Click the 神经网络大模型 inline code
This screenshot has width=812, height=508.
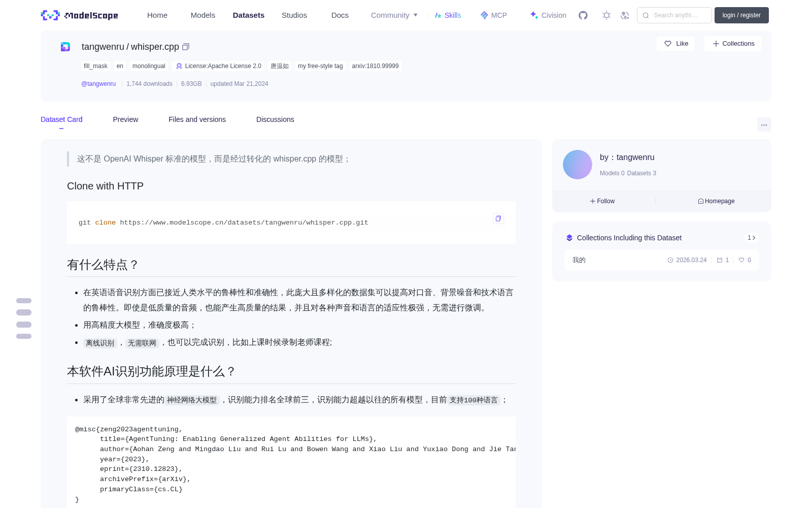(192, 400)
